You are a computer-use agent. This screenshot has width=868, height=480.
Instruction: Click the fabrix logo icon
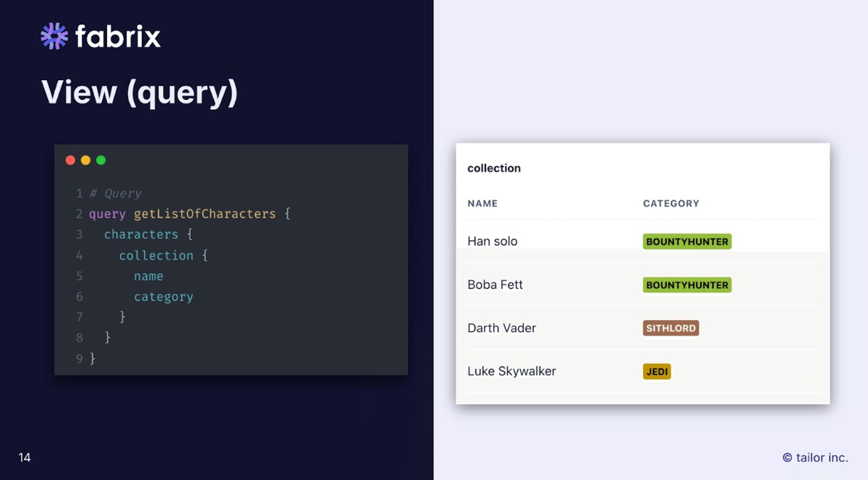[x=54, y=36]
